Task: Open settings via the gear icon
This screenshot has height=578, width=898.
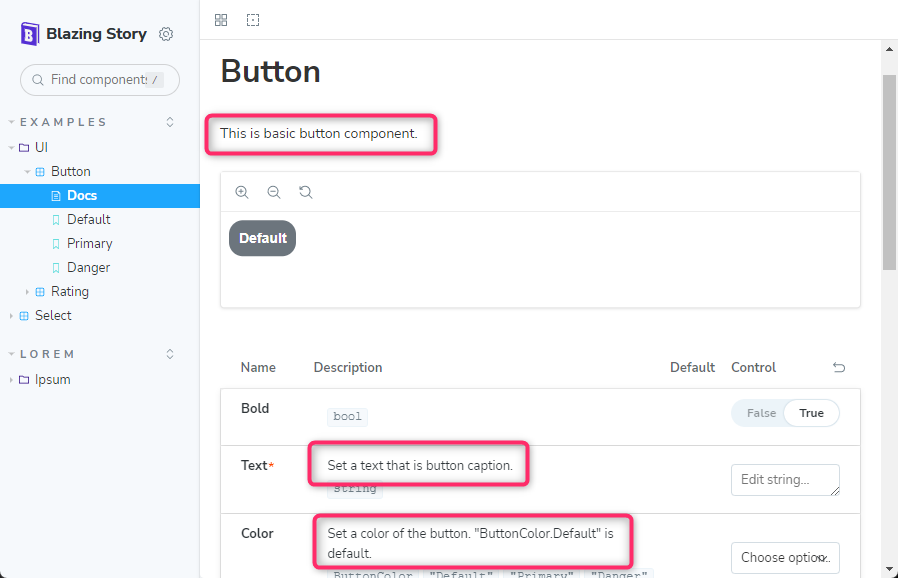Action: click(x=166, y=34)
